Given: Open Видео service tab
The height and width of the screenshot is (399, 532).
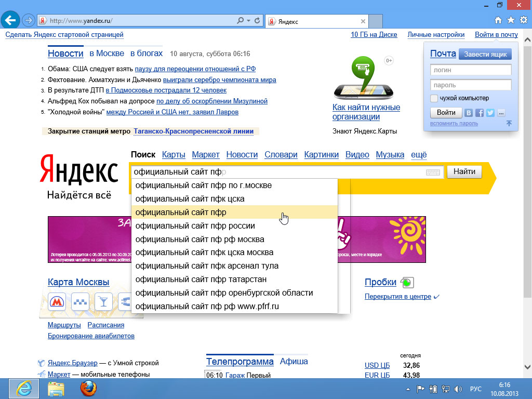Looking at the screenshot, I should tap(357, 155).
